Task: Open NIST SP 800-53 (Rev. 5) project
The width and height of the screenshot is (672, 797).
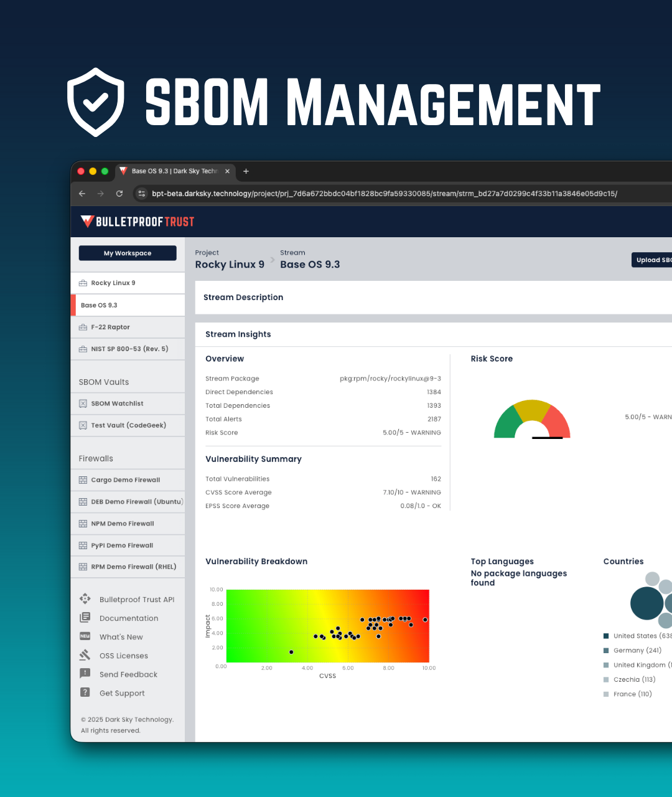Action: [x=128, y=349]
